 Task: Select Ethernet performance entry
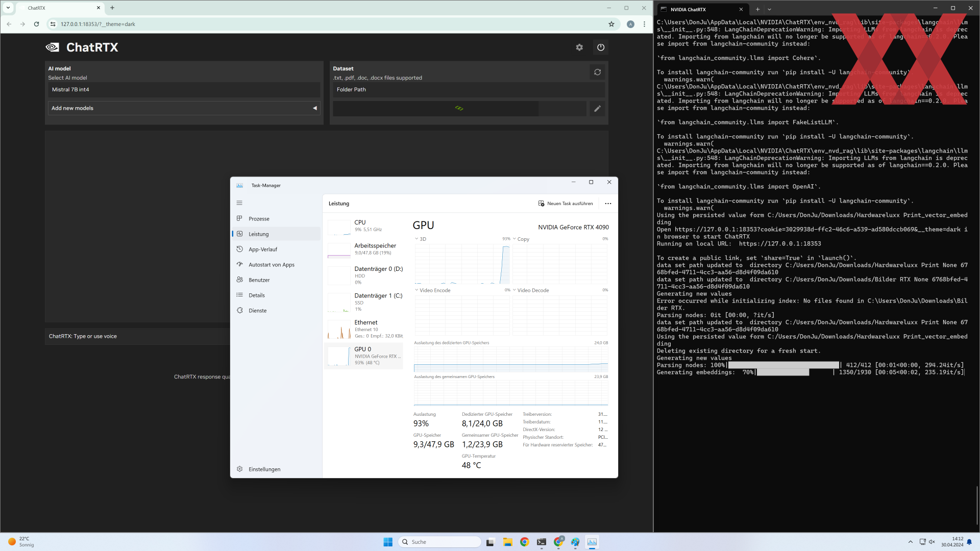coord(364,329)
